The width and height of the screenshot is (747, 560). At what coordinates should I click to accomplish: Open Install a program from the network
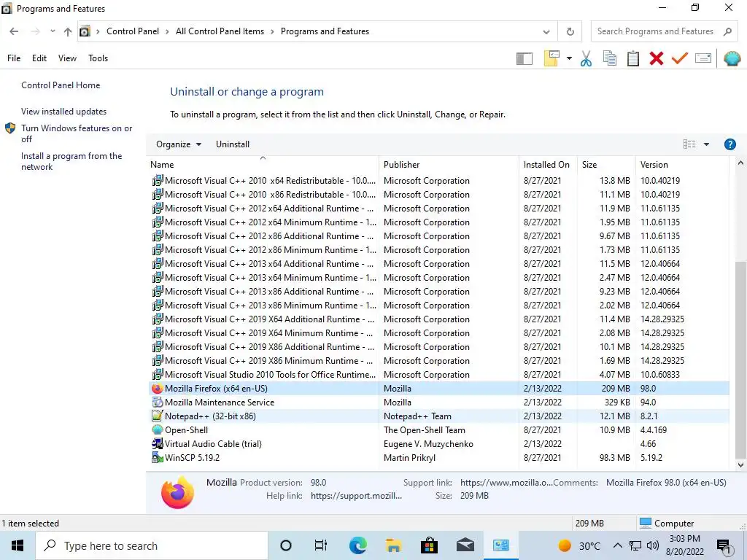71,161
